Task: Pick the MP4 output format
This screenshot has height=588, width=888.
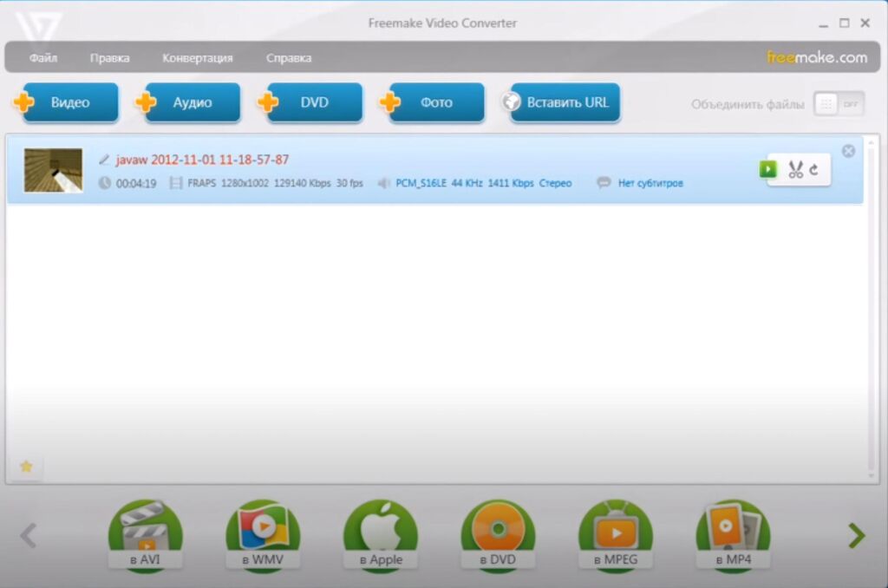Action: (733, 535)
